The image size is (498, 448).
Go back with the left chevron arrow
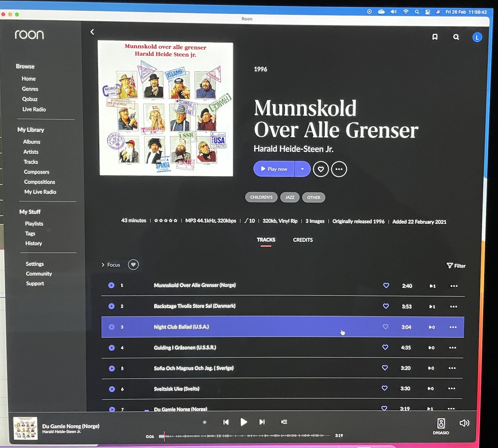[92, 32]
